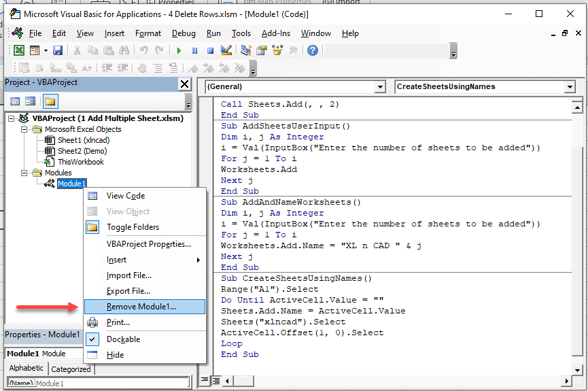Switch to the Alphabetic properties tab
Image resolution: width=588 pixels, height=391 pixels.
click(x=27, y=368)
